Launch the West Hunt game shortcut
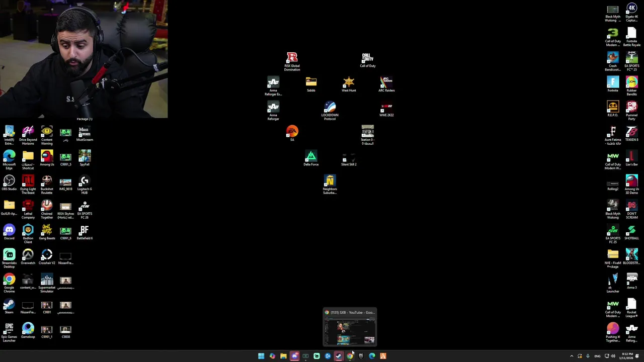 pos(349,84)
